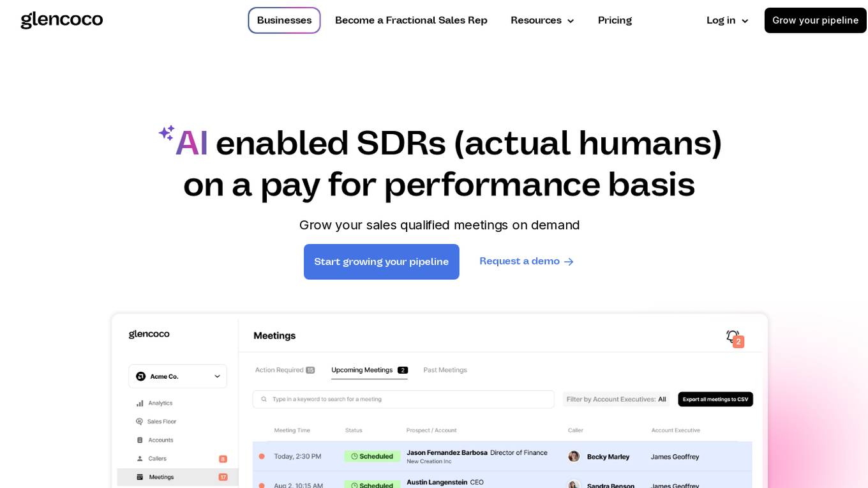The height and width of the screenshot is (488, 868).
Task: Click the Today, 2:30 PM meeting time
Action: [297, 456]
